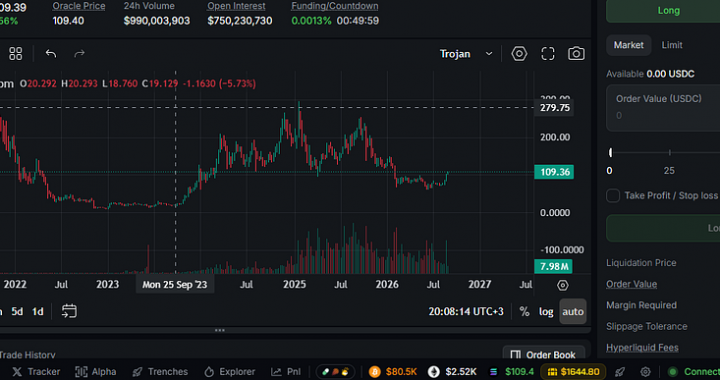This screenshot has height=380, width=720.
Task: Toggle auto scale on chart
Action: click(x=573, y=312)
